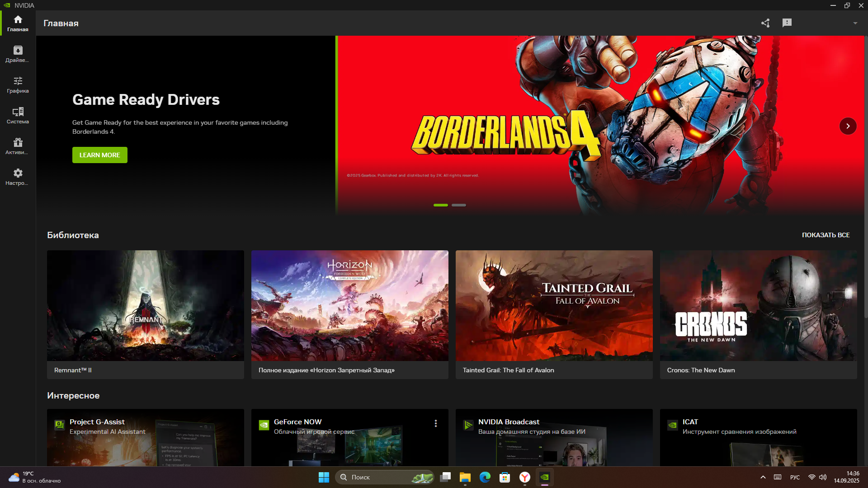Advance banner with next arrow
The image size is (868, 488).
coord(848,126)
